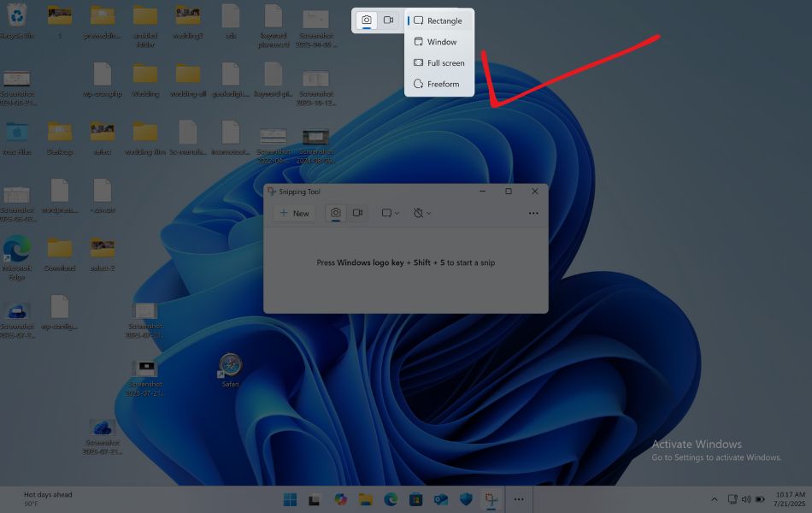Switch to Freeform snip mode
Screen dimensions: 812x513
439,84
